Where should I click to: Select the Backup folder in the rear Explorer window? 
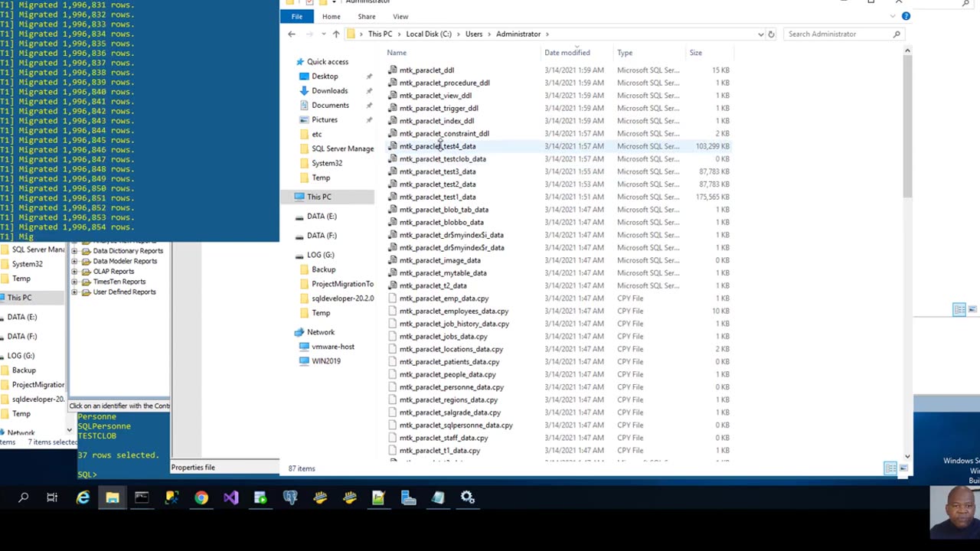coord(24,370)
